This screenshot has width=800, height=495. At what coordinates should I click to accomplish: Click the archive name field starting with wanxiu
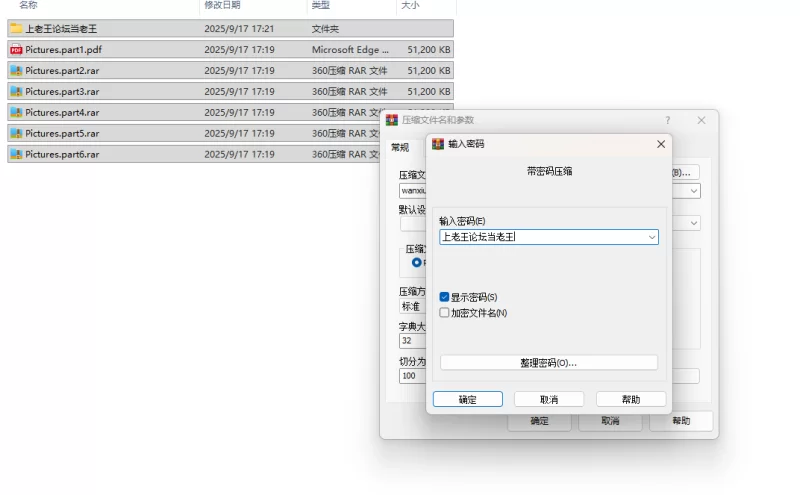pos(413,191)
